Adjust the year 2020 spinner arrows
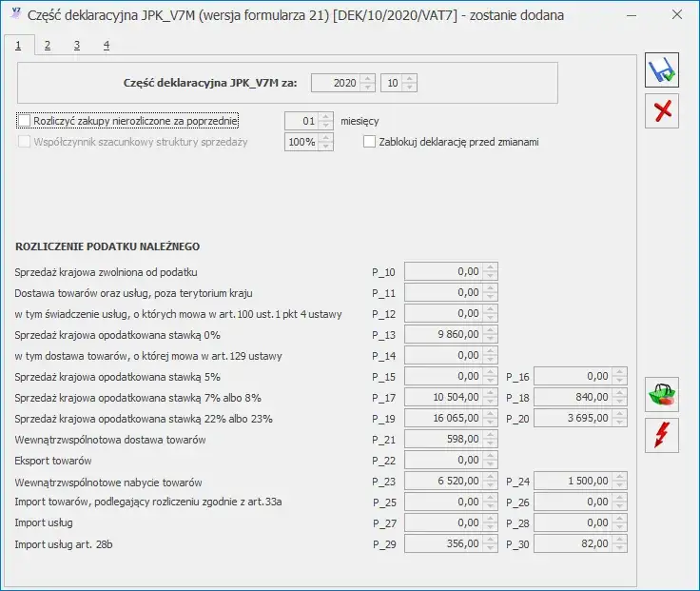Viewport: 700px width, 591px height. tap(368, 83)
